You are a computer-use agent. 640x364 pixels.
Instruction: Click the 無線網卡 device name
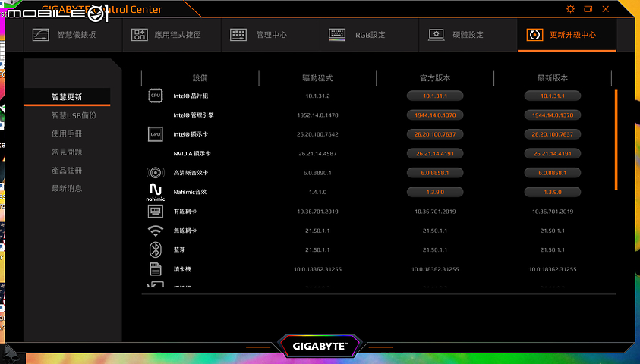[185, 231]
